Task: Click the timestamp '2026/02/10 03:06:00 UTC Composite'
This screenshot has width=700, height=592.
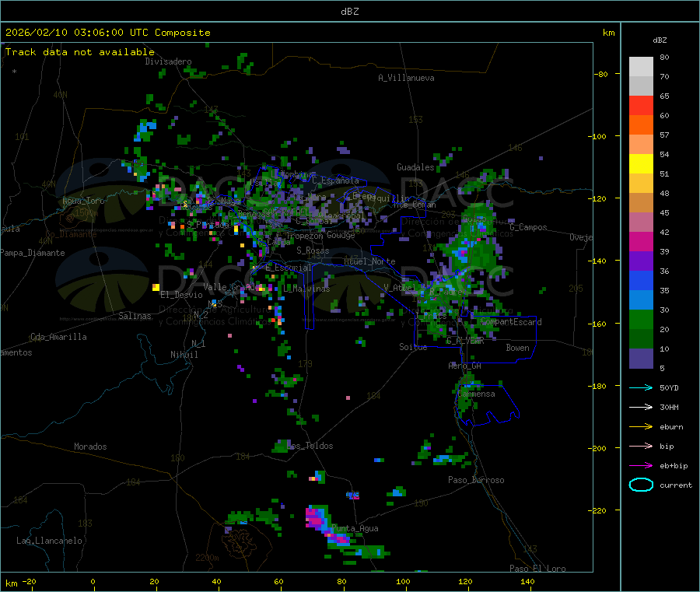Action: click(x=107, y=33)
